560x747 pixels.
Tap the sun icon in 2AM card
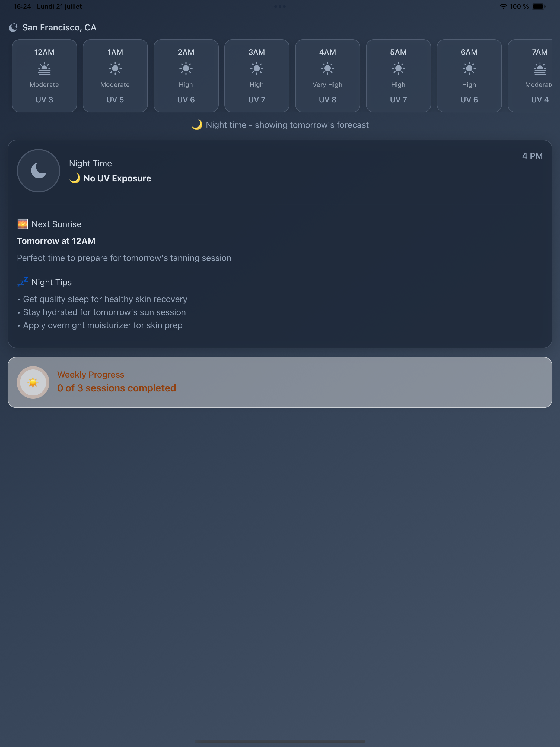[186, 69]
